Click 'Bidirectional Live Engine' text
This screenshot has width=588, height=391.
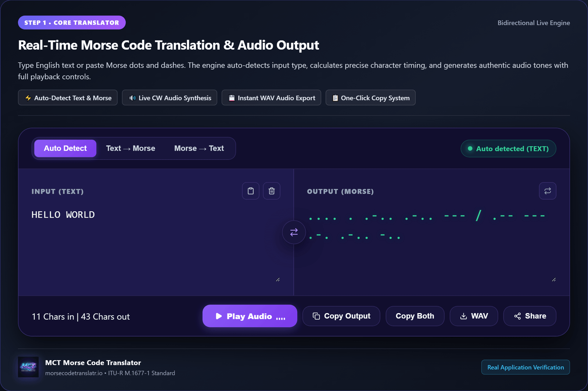tap(534, 23)
